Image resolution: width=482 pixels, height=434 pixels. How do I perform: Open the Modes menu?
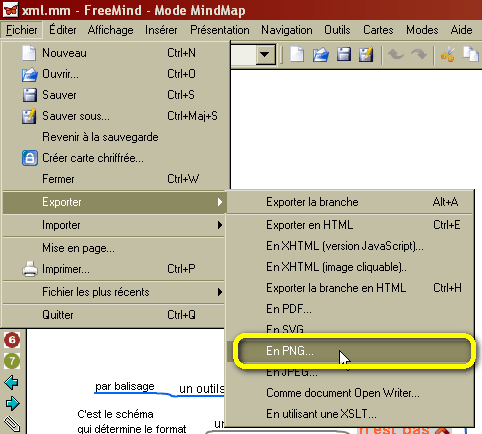click(x=422, y=30)
